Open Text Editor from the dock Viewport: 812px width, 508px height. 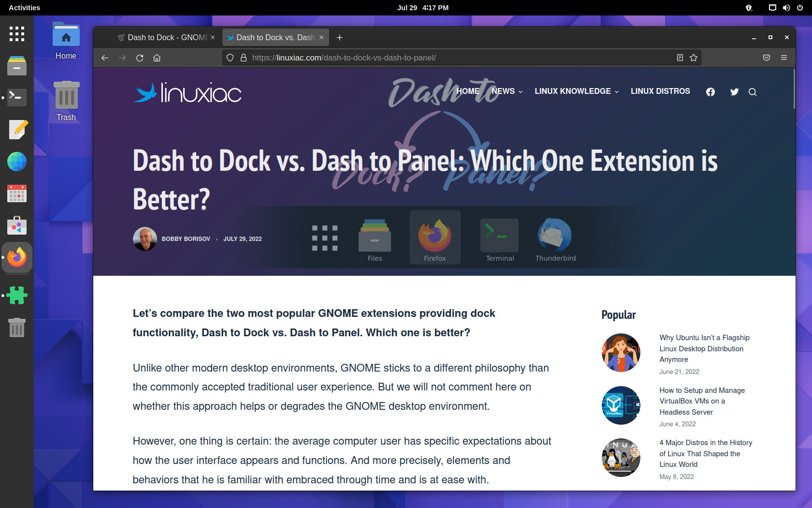click(x=18, y=130)
